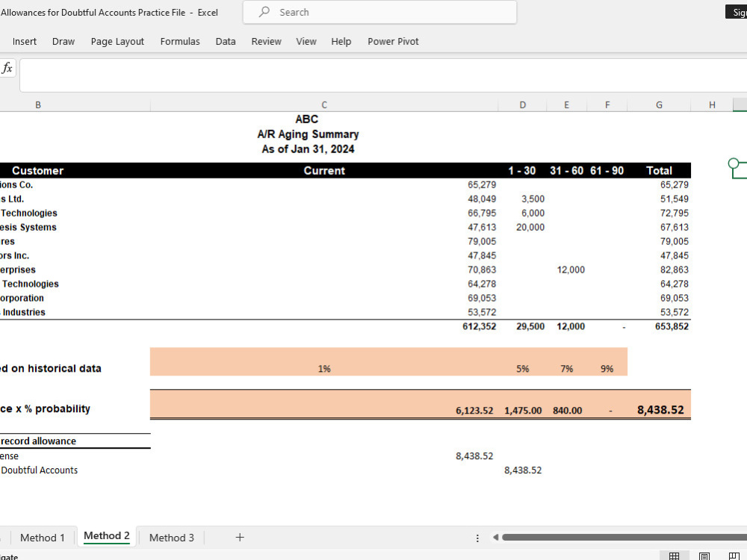Open the Insert ribbon tab
This screenshot has width=747, height=560.
click(x=25, y=41)
